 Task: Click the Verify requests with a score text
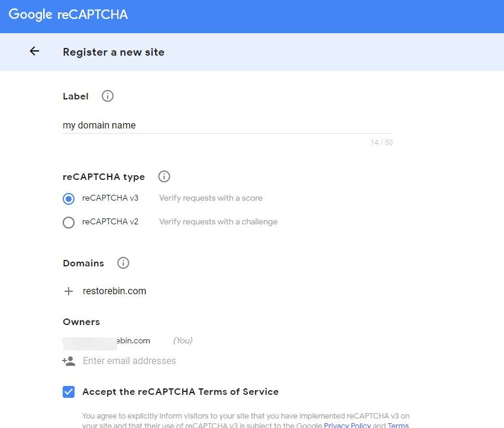[211, 198]
